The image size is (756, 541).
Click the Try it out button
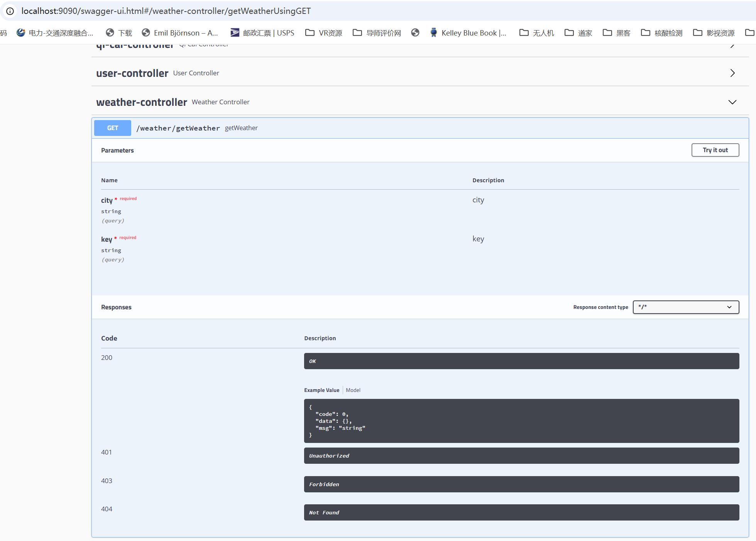point(715,150)
